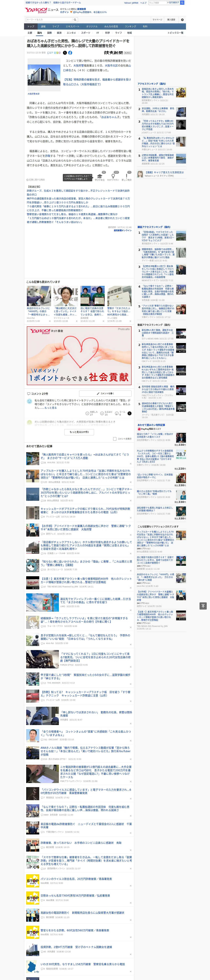The image size is (210, 980).
Task: Click the もっと見る(27件) button
Action: [x=79, y=432]
